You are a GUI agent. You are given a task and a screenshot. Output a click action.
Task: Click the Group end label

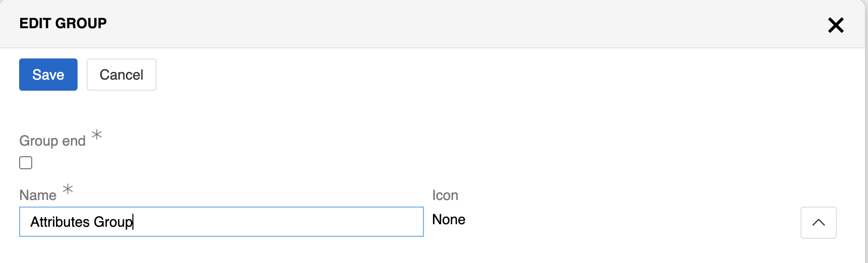(52, 141)
